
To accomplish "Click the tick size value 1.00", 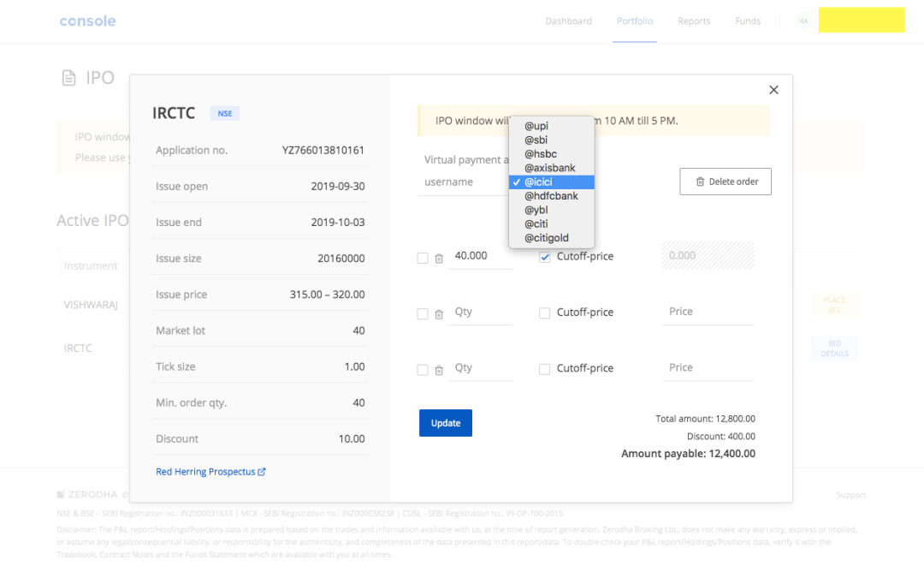I will [x=355, y=366].
